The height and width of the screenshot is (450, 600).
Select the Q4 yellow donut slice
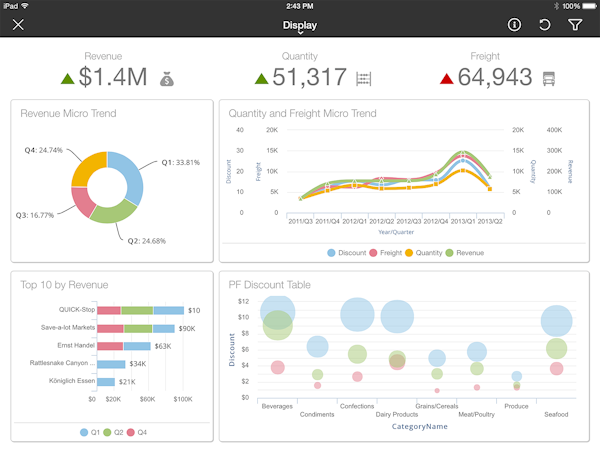(x=87, y=164)
